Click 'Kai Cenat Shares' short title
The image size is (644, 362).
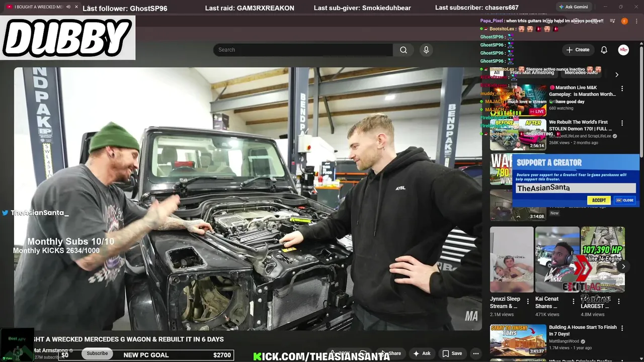click(547, 302)
